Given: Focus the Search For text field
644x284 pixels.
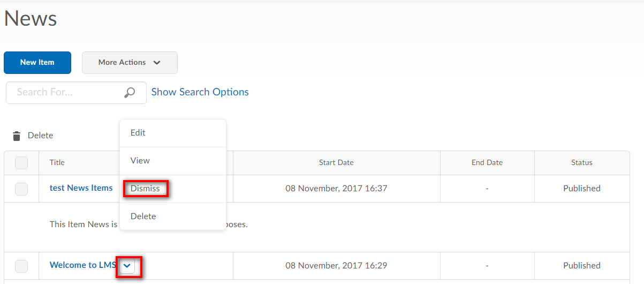Looking at the screenshot, I should pyautogui.click(x=67, y=93).
